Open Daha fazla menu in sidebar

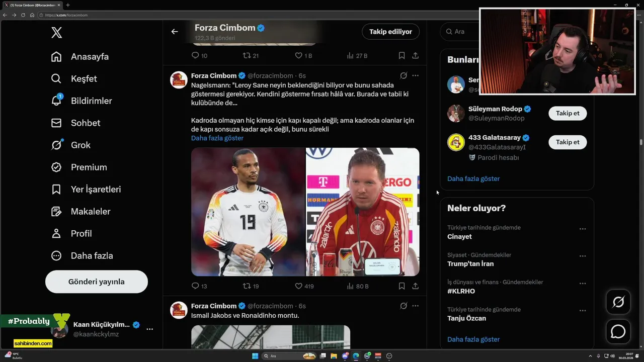tap(82, 256)
